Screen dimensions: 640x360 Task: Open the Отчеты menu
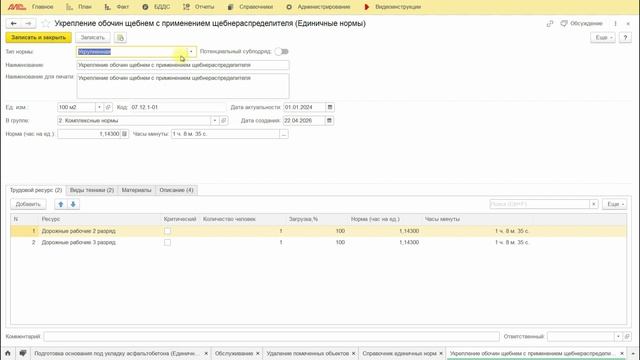198,7
